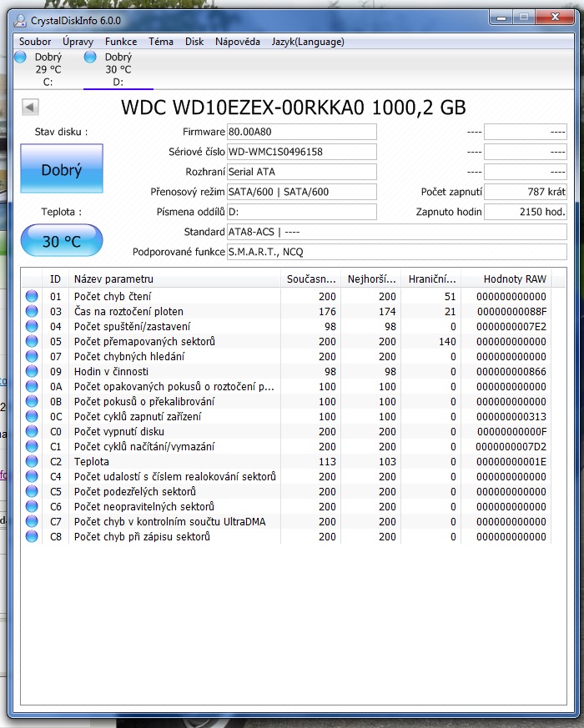The height and width of the screenshot is (728, 584).
Task: Click the Hraniční... column header
Action: coord(431,279)
